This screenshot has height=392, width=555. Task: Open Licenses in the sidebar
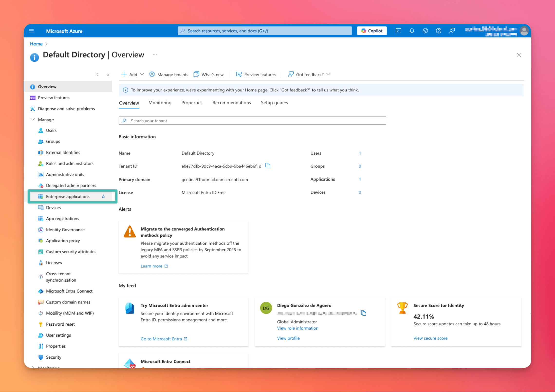click(x=54, y=263)
